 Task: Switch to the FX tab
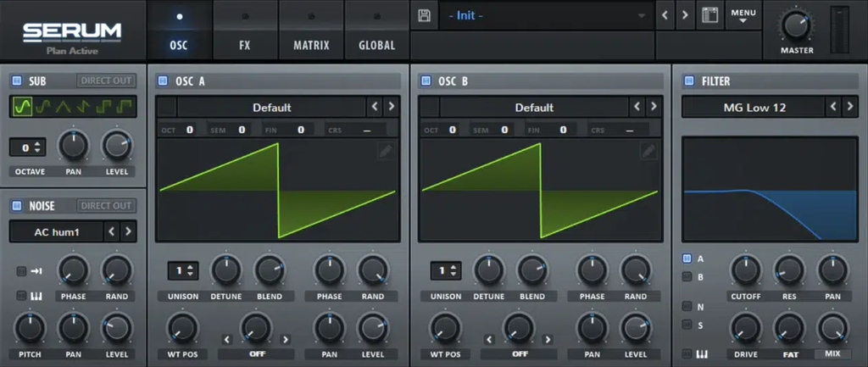point(245,30)
